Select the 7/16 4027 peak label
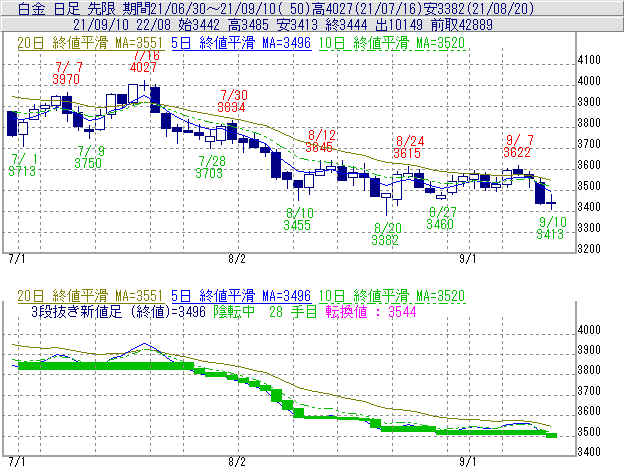This screenshot has width=624, height=475. coord(144,62)
